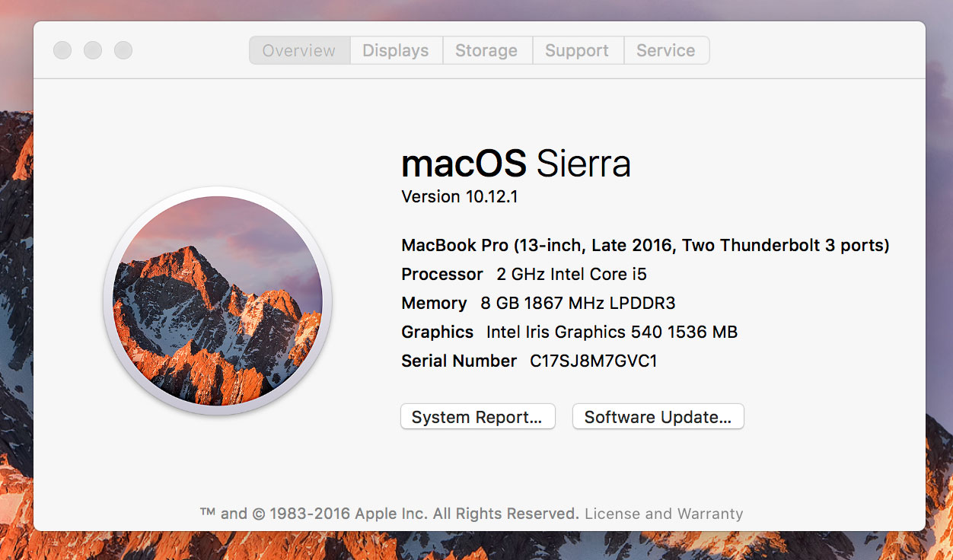Check for updates via Software Update button

pyautogui.click(x=658, y=417)
